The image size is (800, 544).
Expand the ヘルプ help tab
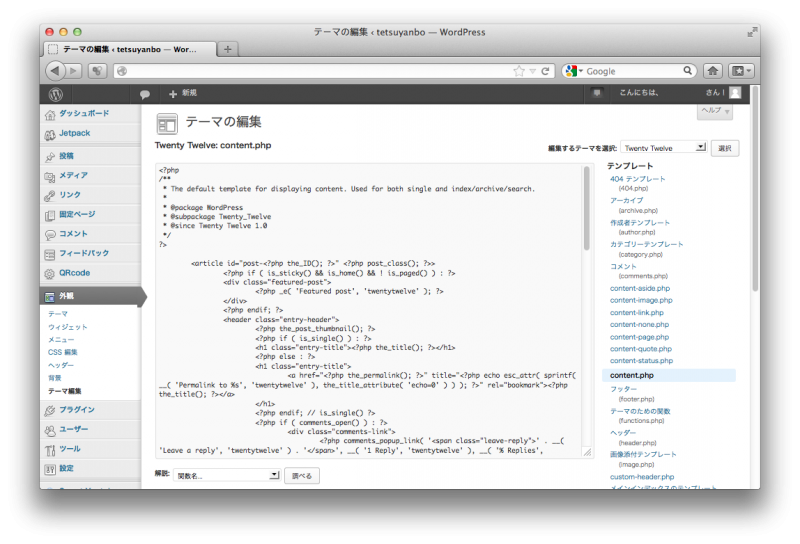click(715, 111)
